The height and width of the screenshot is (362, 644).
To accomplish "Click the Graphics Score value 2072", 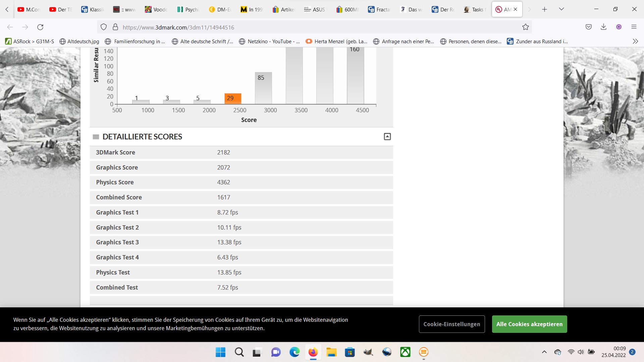I will 223,168.
